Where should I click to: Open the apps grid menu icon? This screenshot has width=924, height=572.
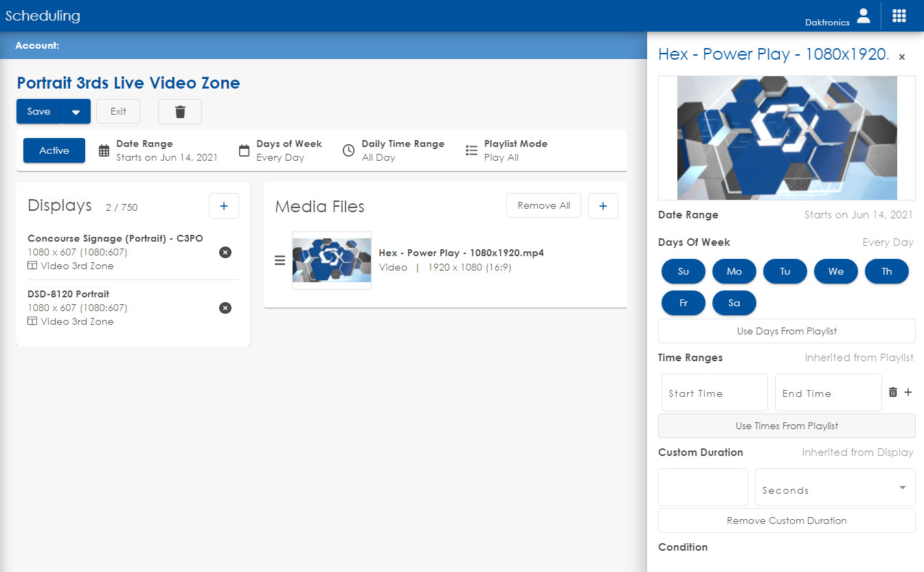(x=899, y=16)
